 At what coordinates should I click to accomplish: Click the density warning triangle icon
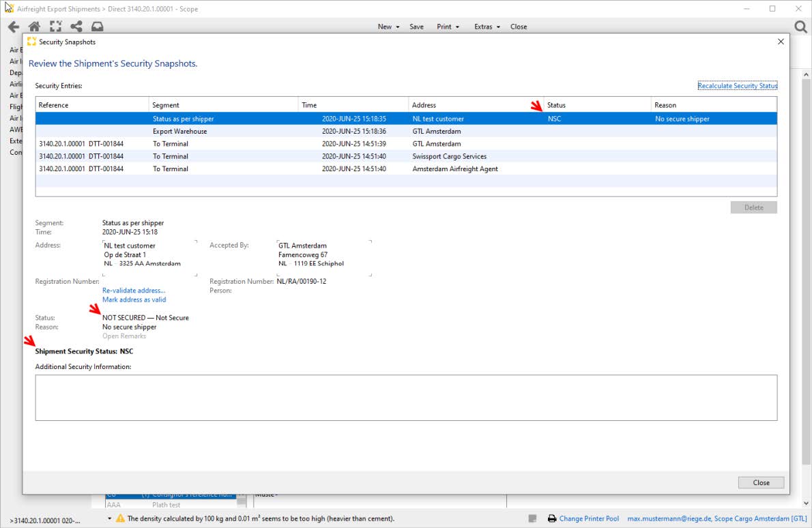tap(120, 518)
